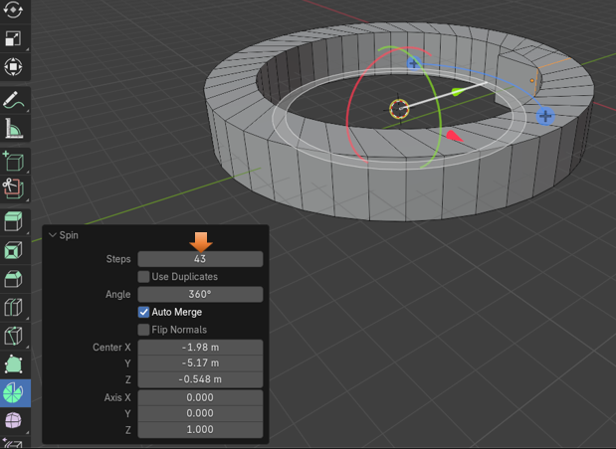Pick the Add Cube tool

(x=16, y=162)
